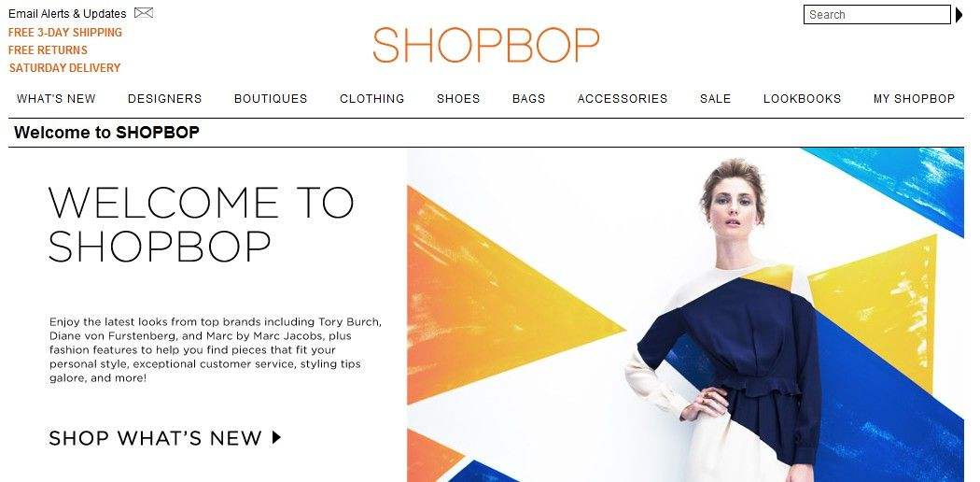The image size is (980, 482).
Task: Click the Free 3-Day Shipping link
Action: (x=65, y=33)
